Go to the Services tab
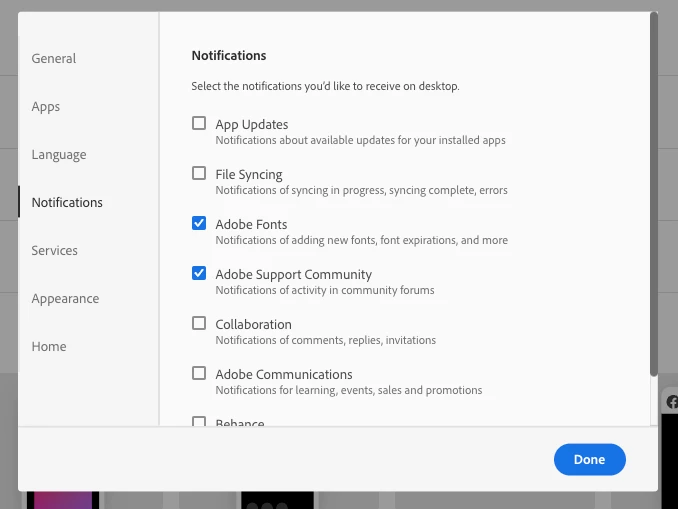The height and width of the screenshot is (509, 678). [54, 250]
